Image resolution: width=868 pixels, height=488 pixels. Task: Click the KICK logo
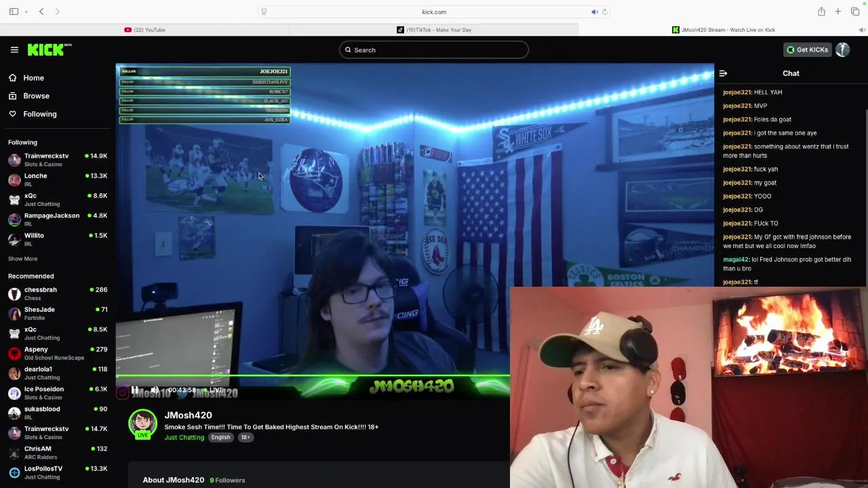50,49
